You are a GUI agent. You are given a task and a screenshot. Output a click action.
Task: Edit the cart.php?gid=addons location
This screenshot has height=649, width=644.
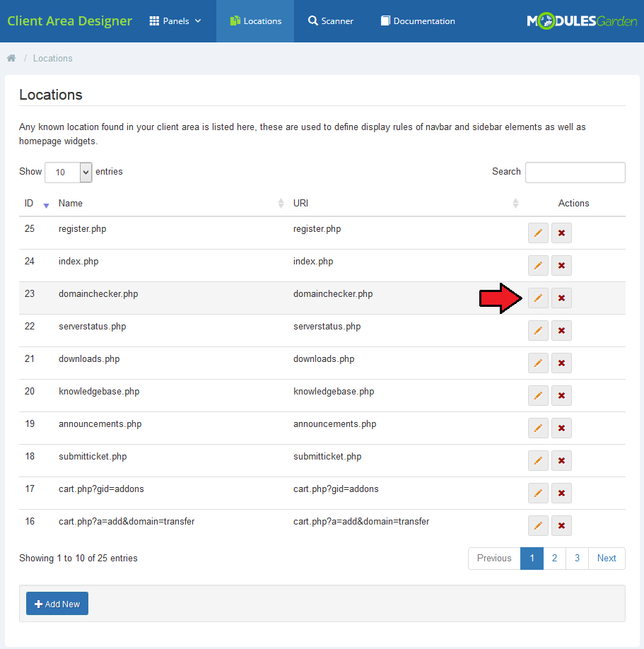(x=538, y=493)
